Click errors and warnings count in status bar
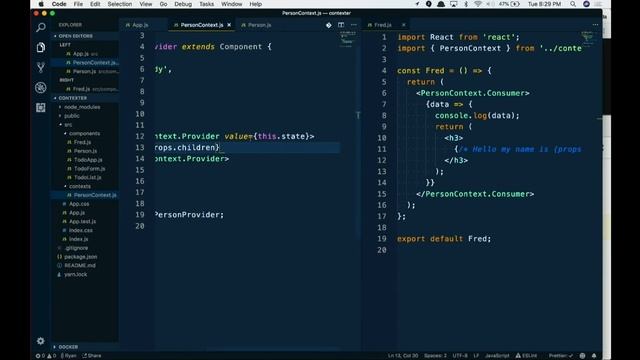 (x=46, y=356)
